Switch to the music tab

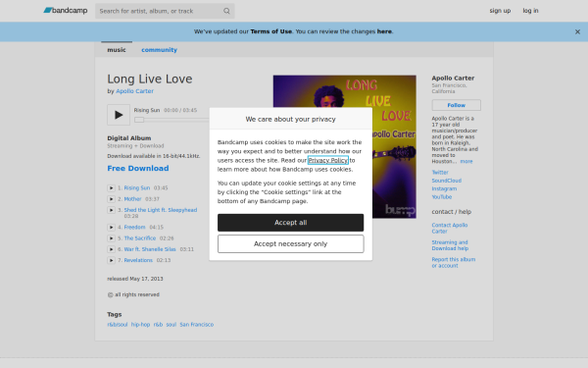click(x=117, y=50)
